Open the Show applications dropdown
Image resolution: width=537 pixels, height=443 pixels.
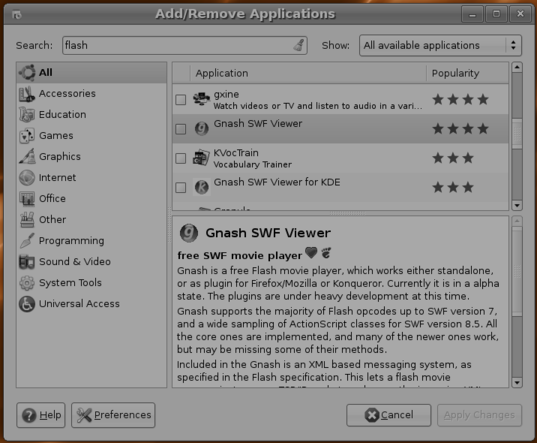440,45
